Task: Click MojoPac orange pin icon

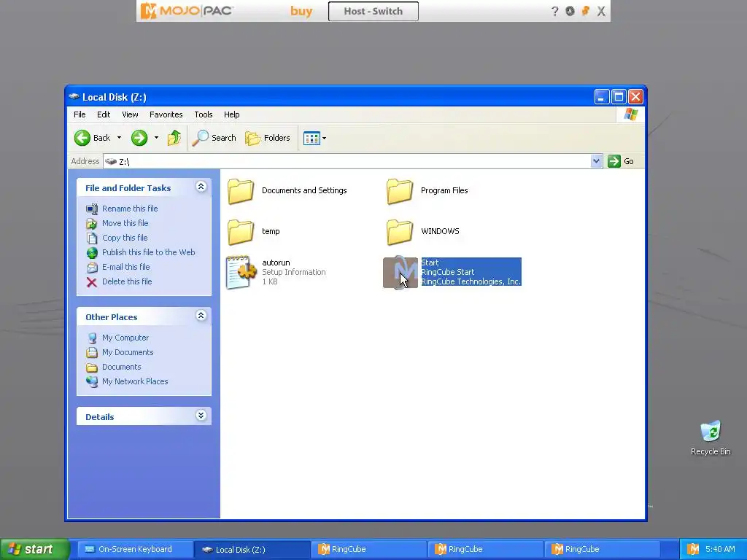Action: 586,10
